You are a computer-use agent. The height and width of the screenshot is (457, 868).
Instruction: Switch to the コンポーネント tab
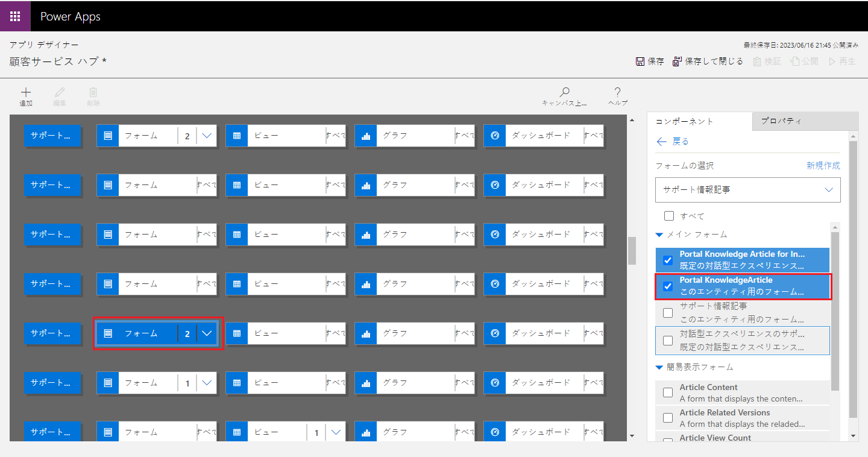click(x=700, y=121)
